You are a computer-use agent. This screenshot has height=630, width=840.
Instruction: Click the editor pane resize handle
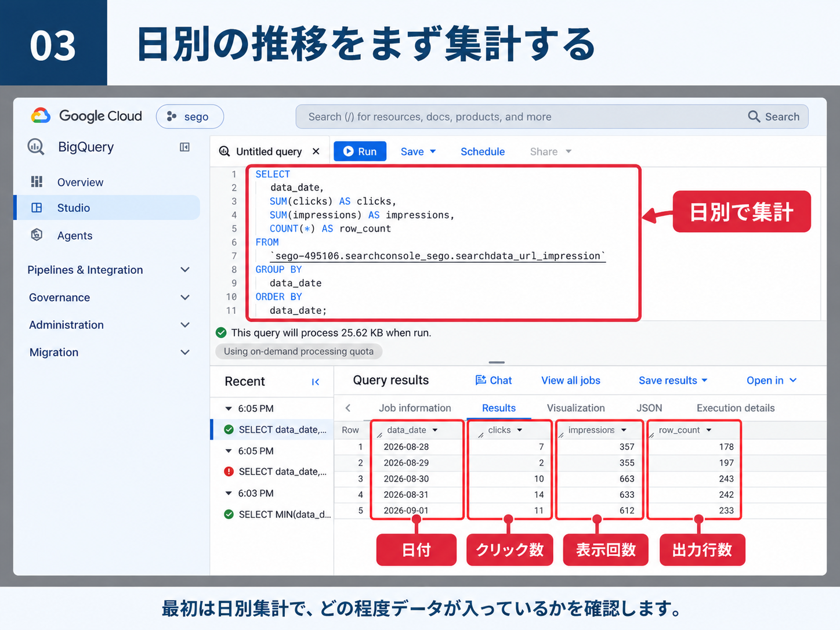pyautogui.click(x=497, y=363)
